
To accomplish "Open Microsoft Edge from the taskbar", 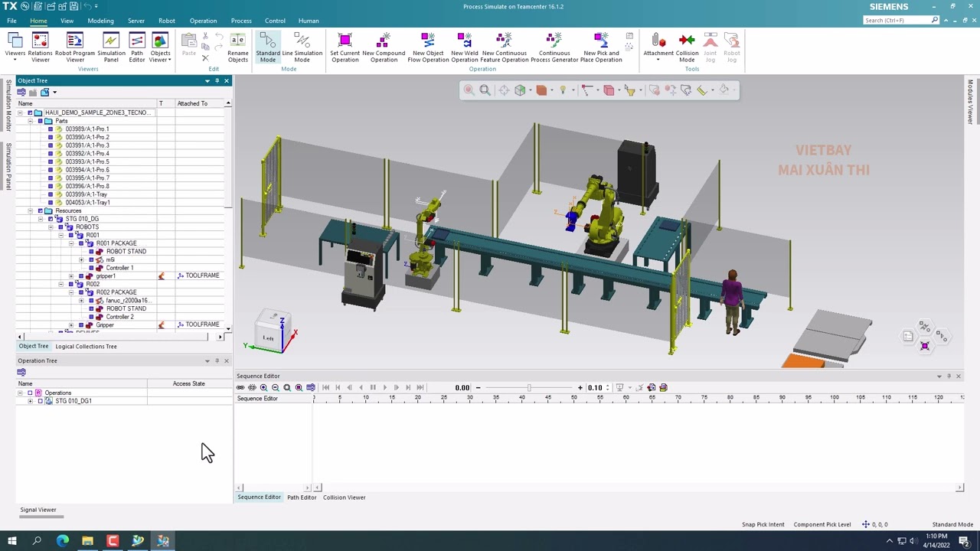I will 63,541.
